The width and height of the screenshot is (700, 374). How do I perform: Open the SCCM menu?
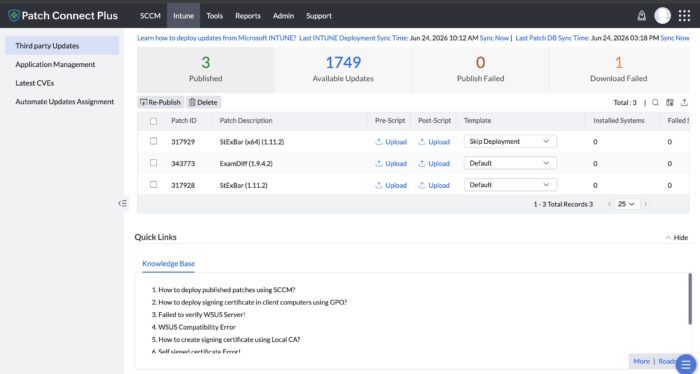coord(150,16)
